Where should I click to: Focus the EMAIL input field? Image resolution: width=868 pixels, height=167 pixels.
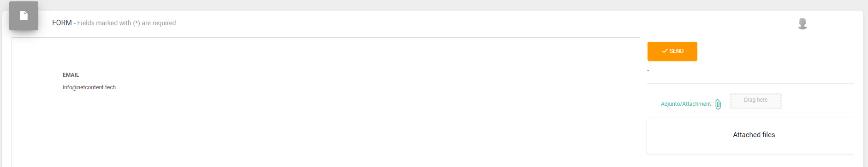pyautogui.click(x=209, y=87)
